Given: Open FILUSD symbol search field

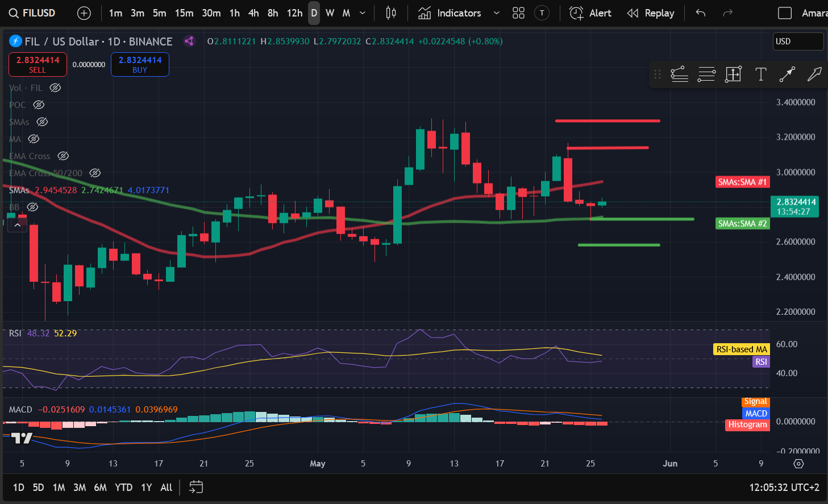Looking at the screenshot, I should click(x=32, y=13).
